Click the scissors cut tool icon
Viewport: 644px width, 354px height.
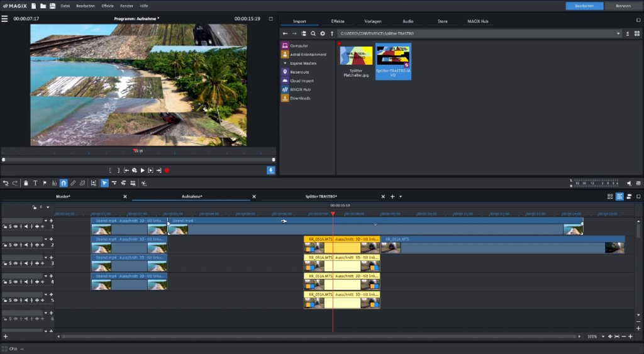click(x=144, y=183)
